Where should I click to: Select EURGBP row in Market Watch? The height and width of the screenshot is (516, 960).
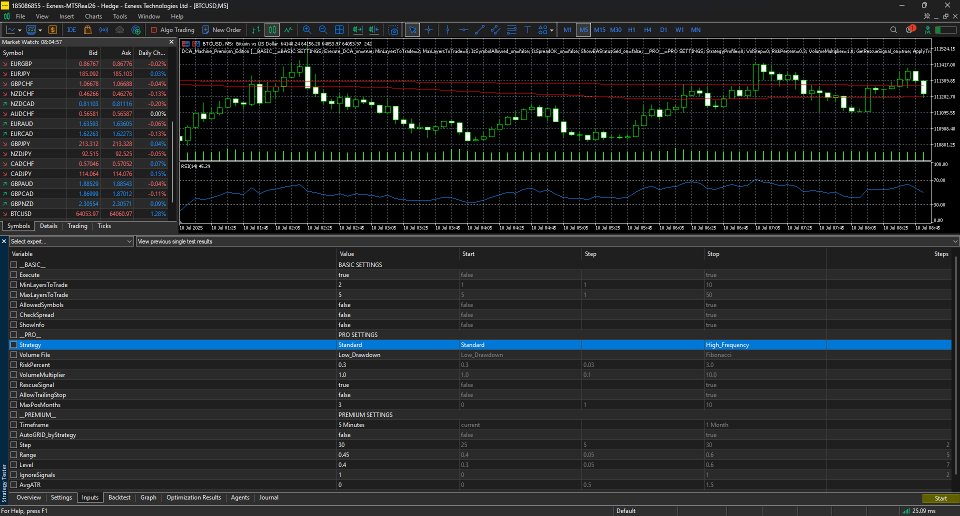85,64
